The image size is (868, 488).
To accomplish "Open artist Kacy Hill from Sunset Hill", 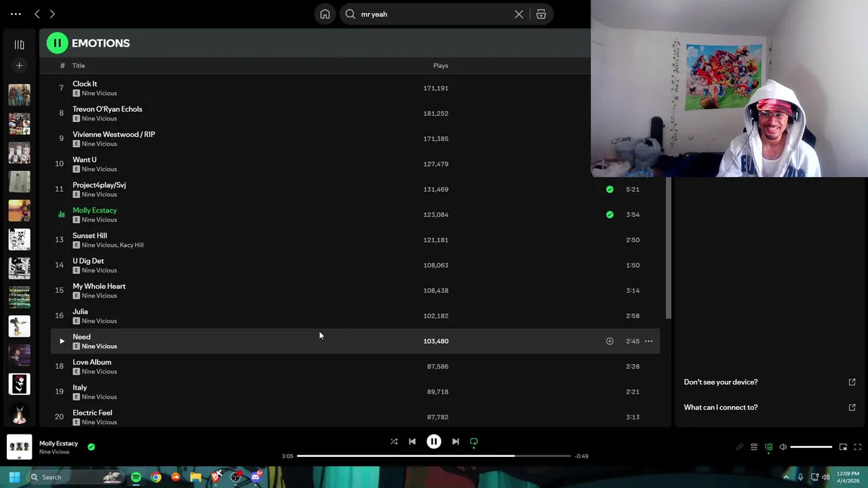I will click(132, 245).
